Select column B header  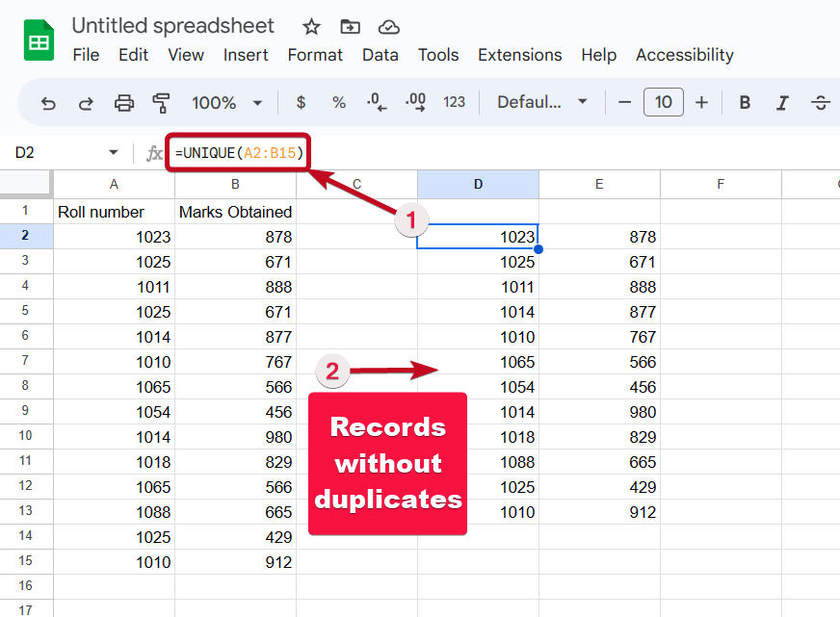click(x=235, y=185)
